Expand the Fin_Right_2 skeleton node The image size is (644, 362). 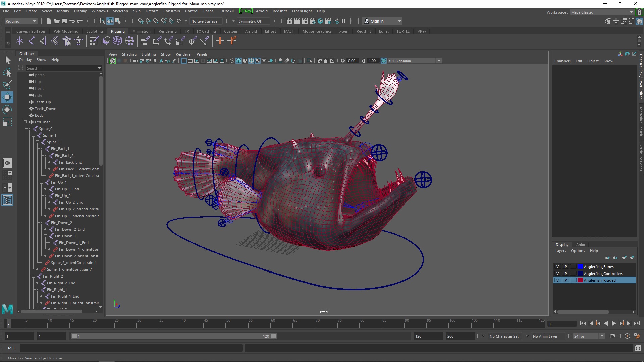point(33,276)
